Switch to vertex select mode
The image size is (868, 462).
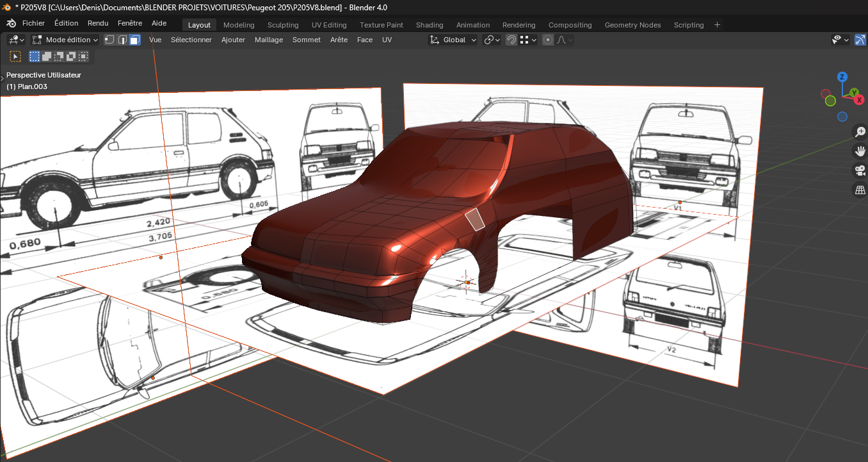(110, 40)
